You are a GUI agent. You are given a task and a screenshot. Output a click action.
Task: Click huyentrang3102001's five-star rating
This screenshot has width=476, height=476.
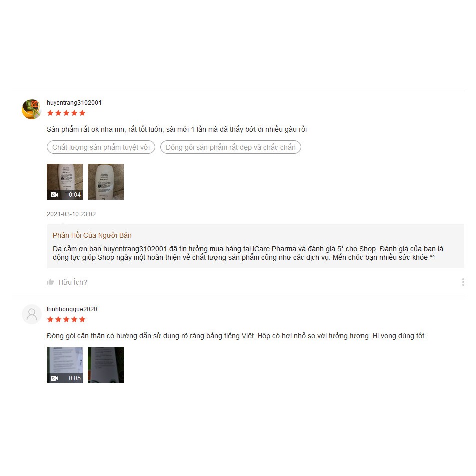pyautogui.click(x=66, y=113)
